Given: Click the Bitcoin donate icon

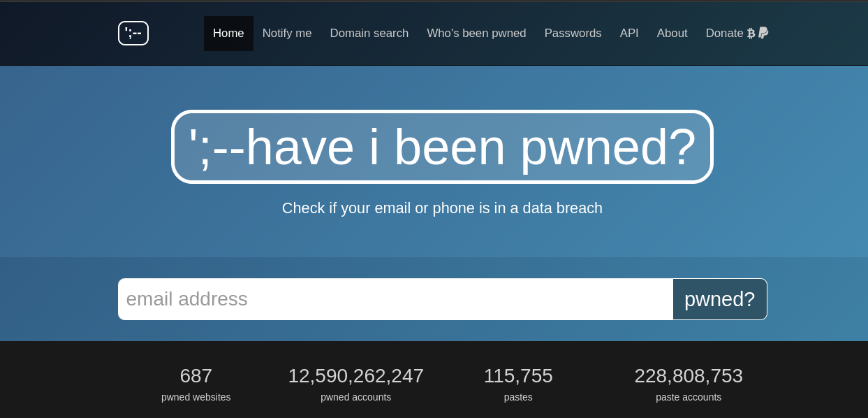Looking at the screenshot, I should pos(751,34).
